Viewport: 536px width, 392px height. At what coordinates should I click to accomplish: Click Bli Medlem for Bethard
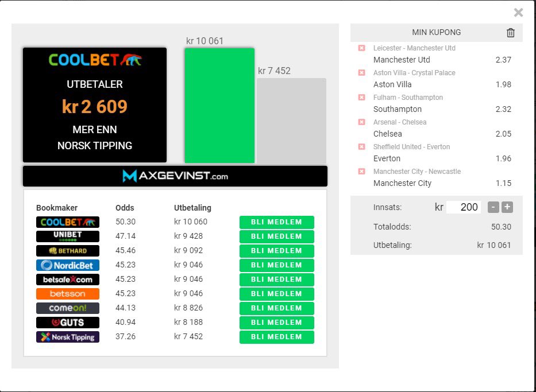[x=276, y=251]
